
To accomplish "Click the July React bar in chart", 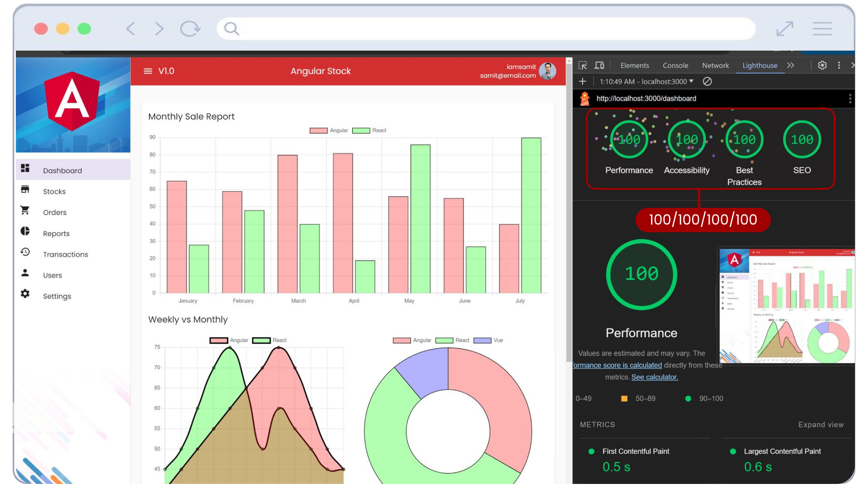I will click(x=531, y=215).
